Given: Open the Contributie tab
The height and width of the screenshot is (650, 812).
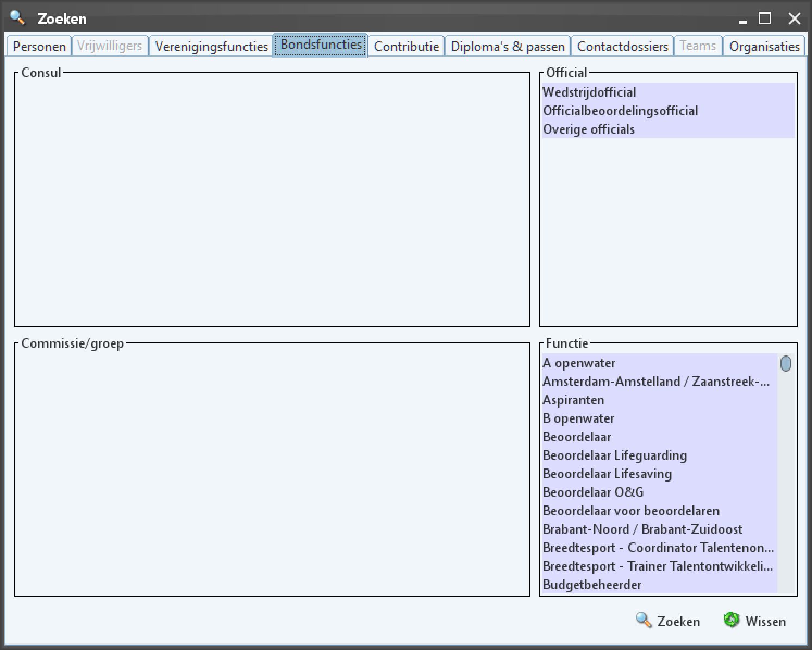Looking at the screenshot, I should click(407, 46).
